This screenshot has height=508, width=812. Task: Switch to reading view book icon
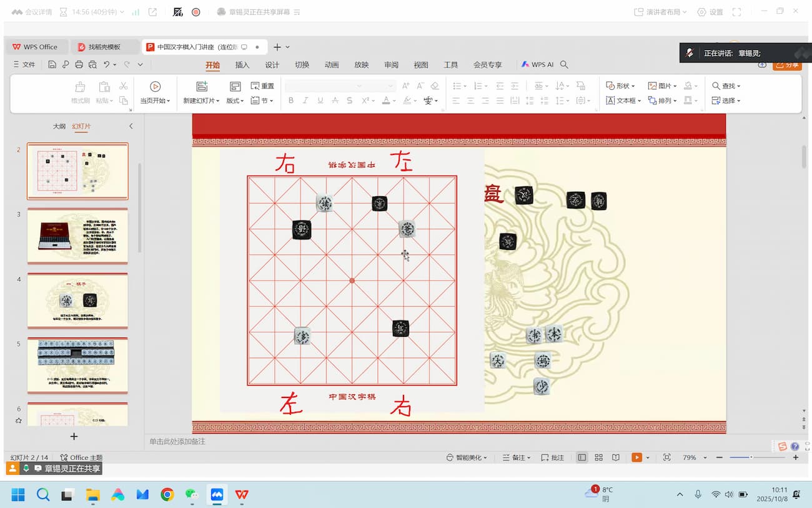(x=615, y=457)
